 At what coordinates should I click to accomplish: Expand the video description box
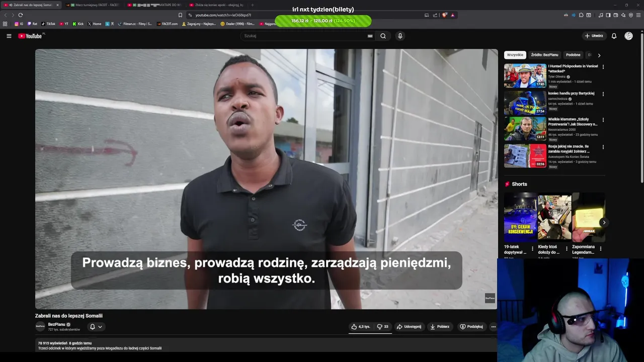click(266, 345)
